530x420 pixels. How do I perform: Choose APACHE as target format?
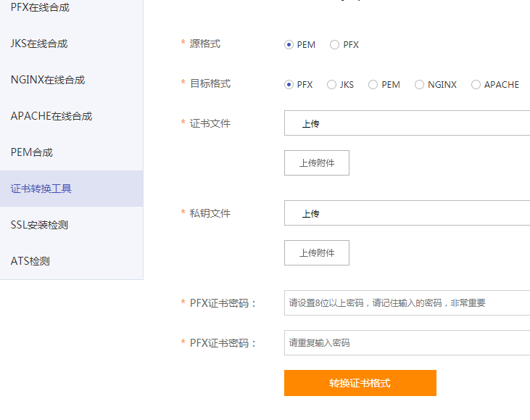pos(476,85)
